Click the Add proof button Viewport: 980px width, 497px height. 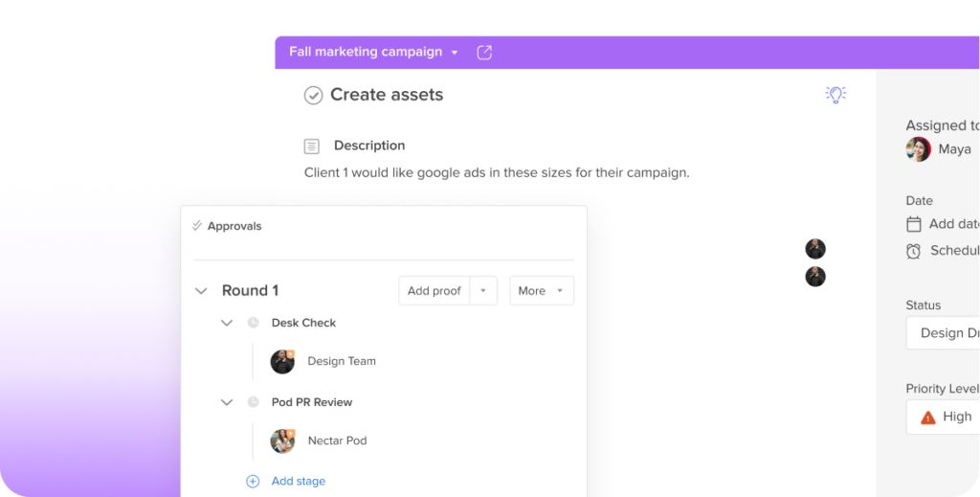coord(434,291)
